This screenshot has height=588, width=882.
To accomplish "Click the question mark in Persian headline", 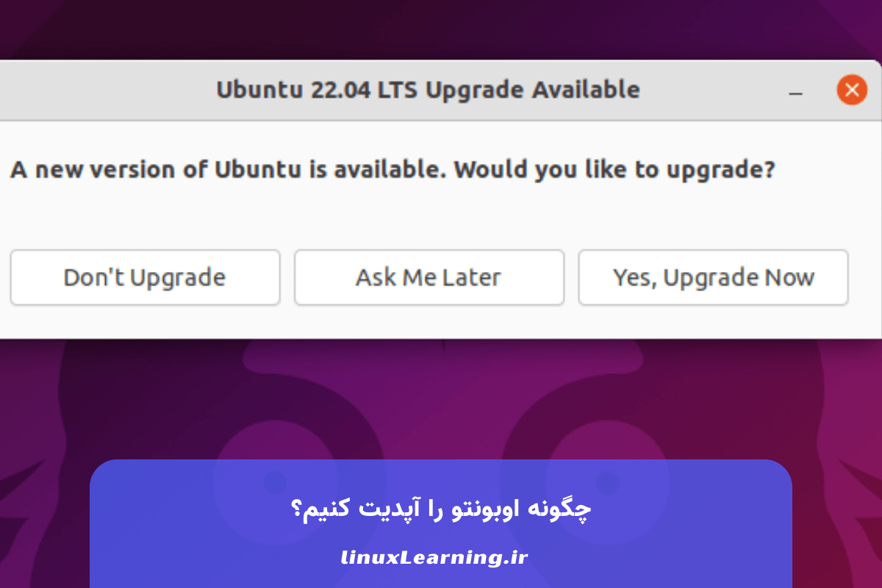I will [297, 509].
